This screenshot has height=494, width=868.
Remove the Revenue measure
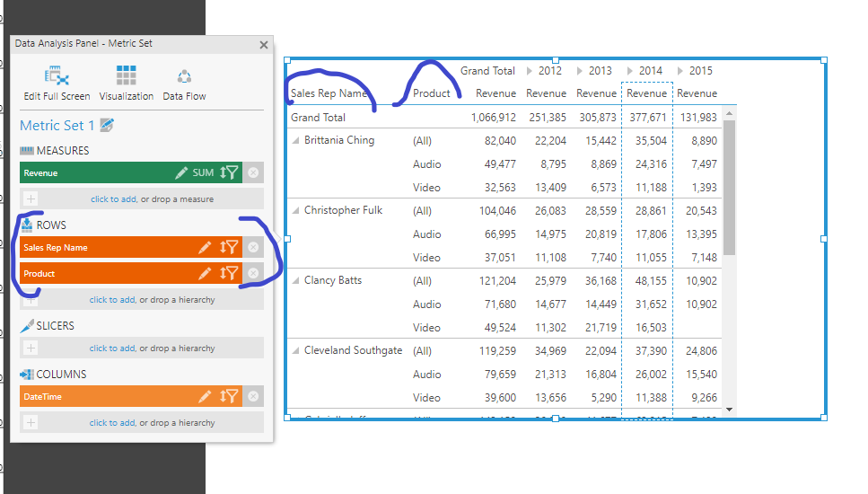pos(253,173)
